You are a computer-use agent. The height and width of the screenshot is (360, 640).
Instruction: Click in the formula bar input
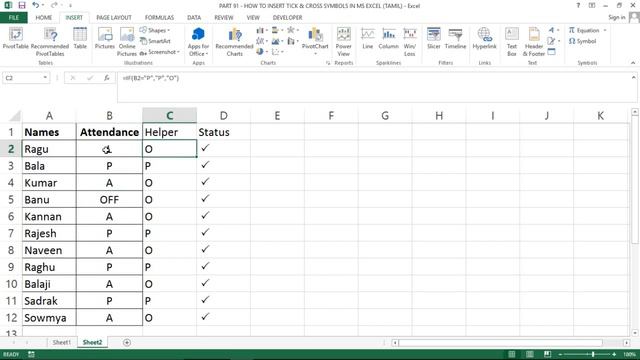[x=373, y=87]
